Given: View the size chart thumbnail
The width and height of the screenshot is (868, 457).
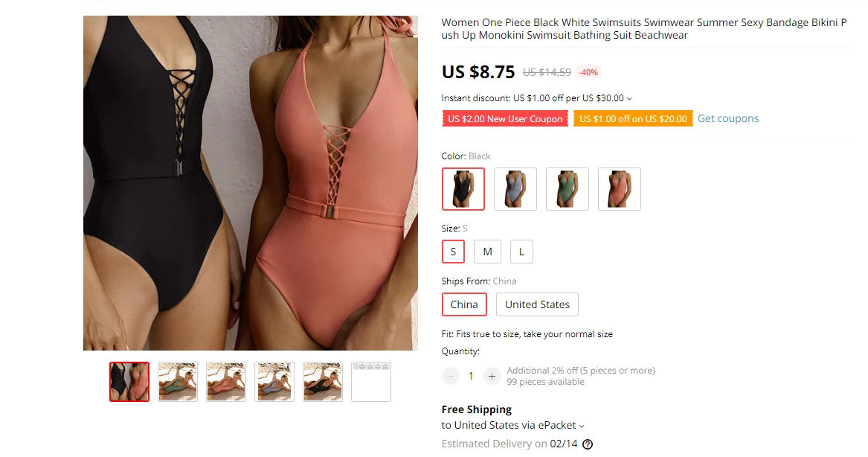Looking at the screenshot, I should tap(371, 382).
